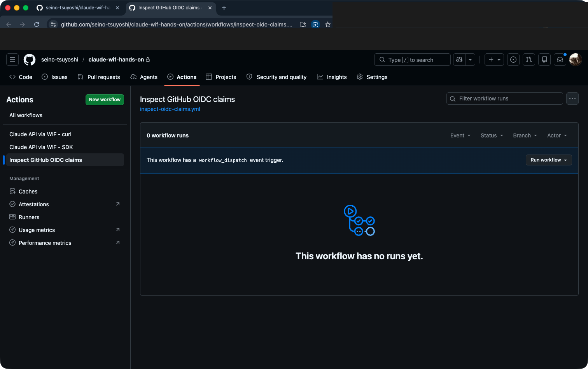Open the issues icon in header

click(x=513, y=60)
